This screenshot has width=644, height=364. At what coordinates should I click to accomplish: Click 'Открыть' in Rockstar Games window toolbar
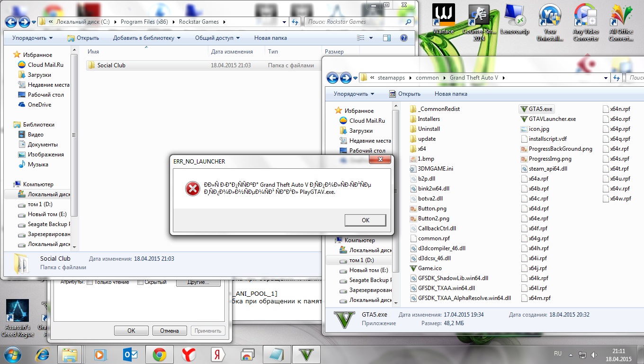83,38
